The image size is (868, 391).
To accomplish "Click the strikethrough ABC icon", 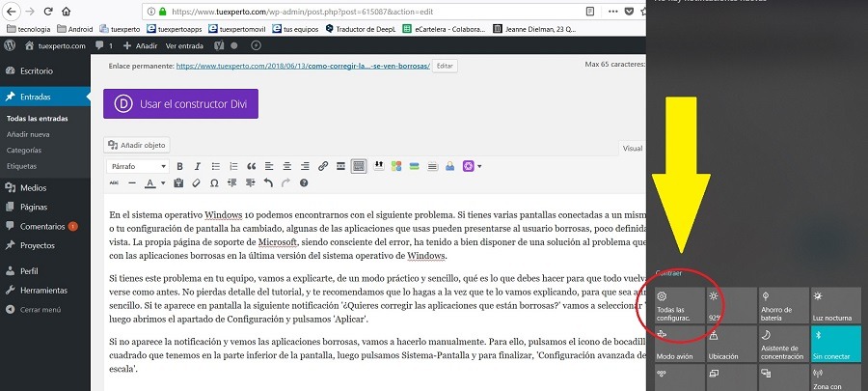I will tap(114, 182).
